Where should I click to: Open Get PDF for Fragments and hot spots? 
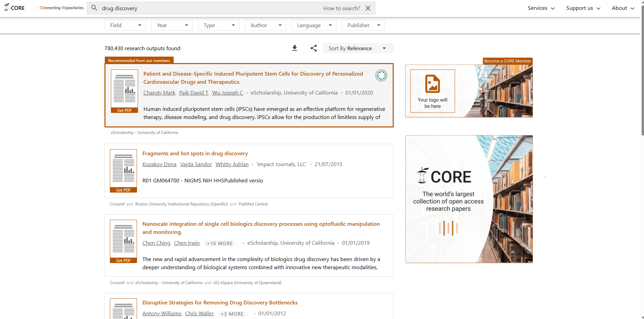tap(123, 190)
